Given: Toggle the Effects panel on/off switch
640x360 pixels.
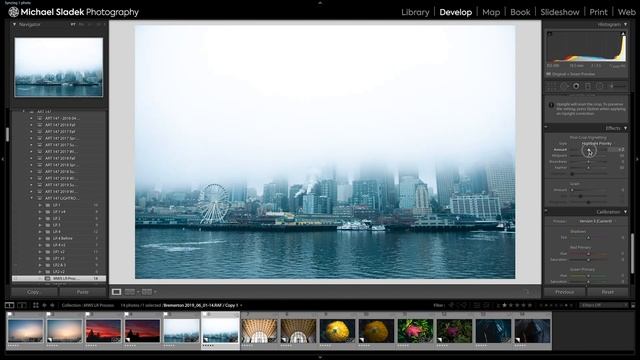Looking at the screenshot, I should [x=546, y=127].
